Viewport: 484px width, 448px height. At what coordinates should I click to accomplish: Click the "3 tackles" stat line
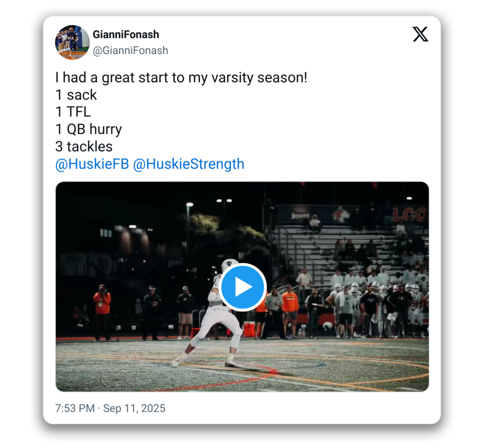tap(84, 146)
